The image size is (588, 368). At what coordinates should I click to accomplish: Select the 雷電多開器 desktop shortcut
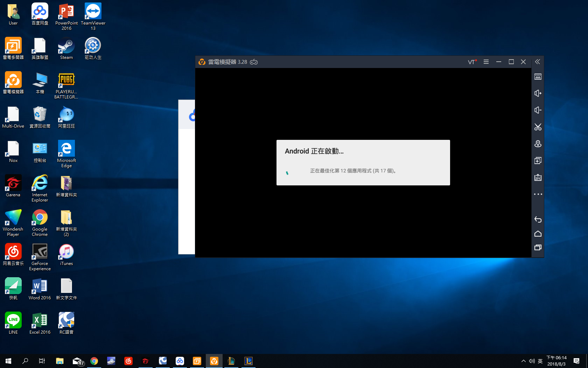click(x=13, y=48)
